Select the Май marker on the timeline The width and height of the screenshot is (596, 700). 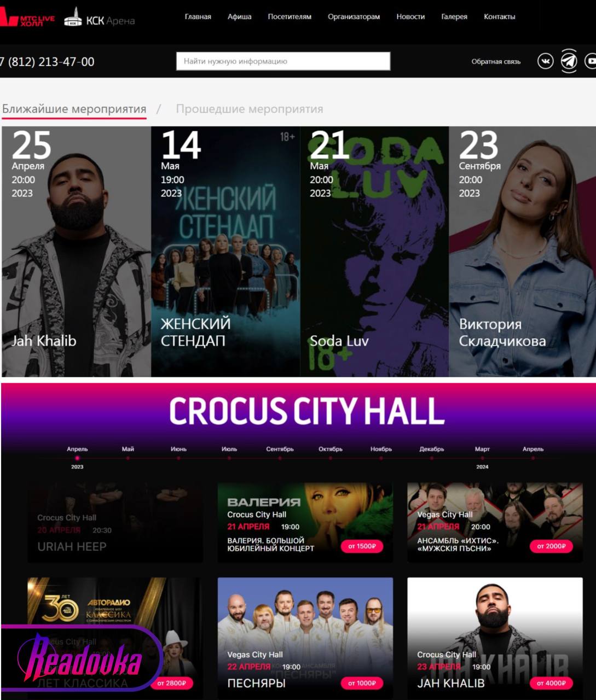[128, 453]
